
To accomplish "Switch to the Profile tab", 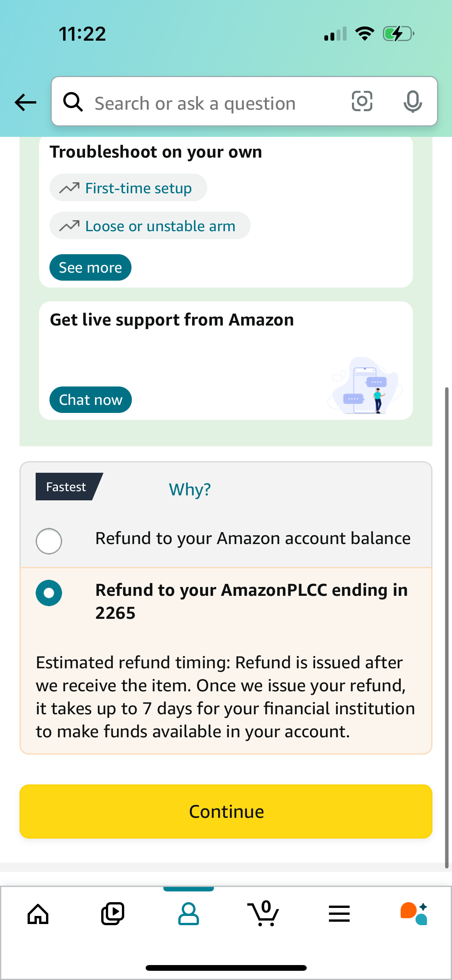I will [188, 914].
